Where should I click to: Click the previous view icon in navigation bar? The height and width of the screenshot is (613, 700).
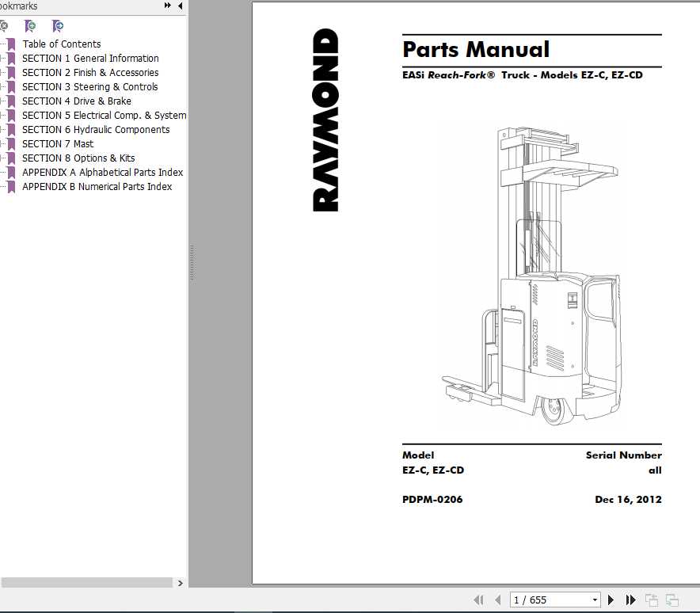click(652, 600)
